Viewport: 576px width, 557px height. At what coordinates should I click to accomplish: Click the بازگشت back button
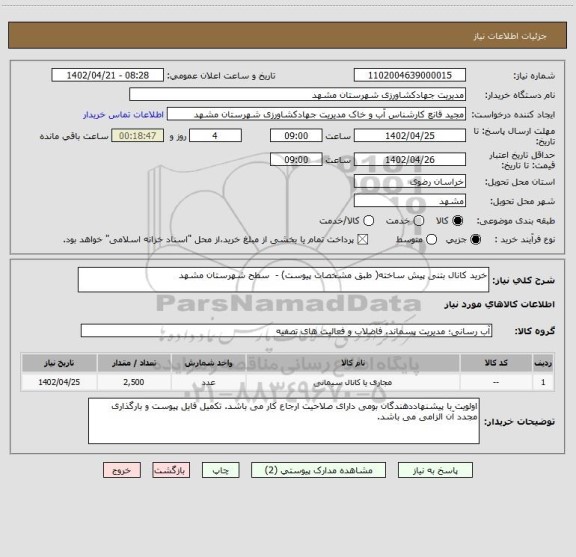click(x=171, y=470)
